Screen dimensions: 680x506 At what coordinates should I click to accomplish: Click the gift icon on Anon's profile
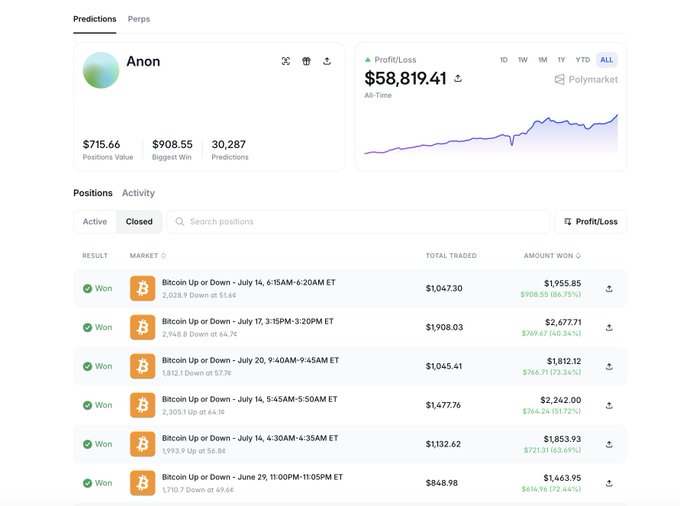tap(307, 61)
